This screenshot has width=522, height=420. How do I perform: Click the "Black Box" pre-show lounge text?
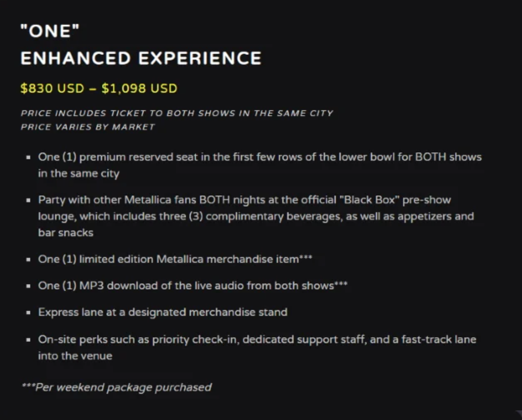tap(369, 200)
